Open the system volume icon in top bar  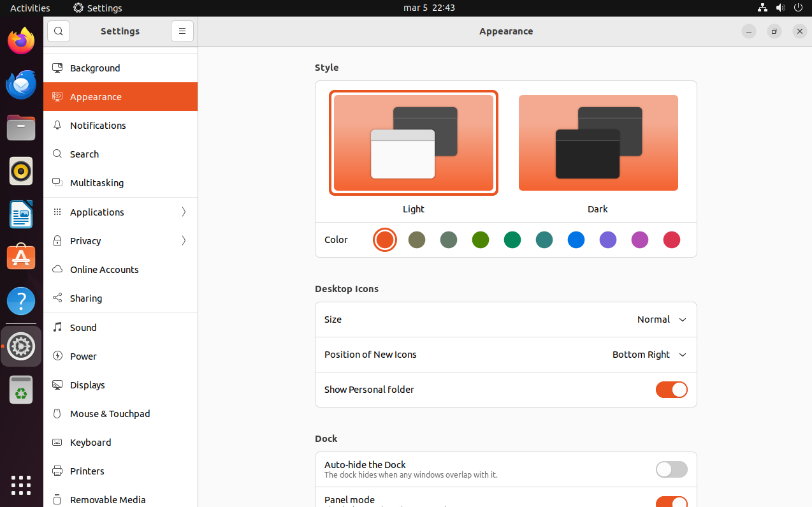(780, 8)
